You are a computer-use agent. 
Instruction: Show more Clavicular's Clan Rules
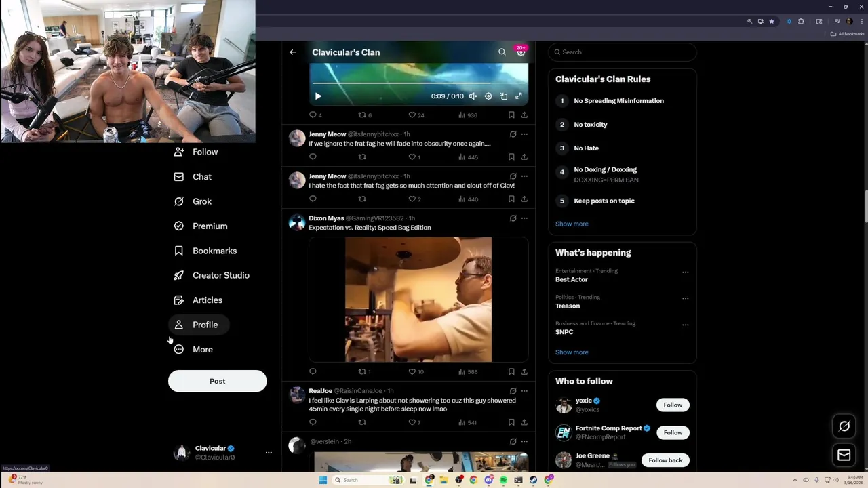point(572,224)
